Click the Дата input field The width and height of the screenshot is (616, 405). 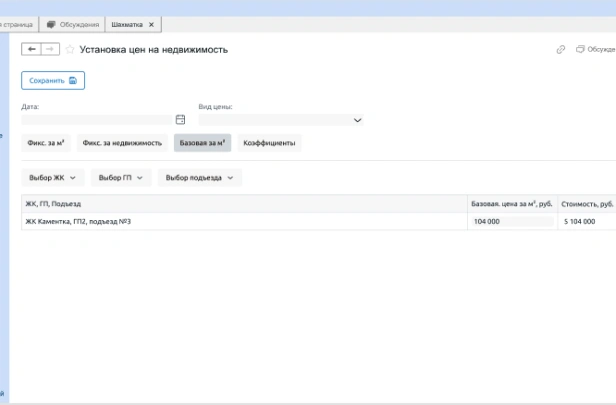(x=97, y=120)
